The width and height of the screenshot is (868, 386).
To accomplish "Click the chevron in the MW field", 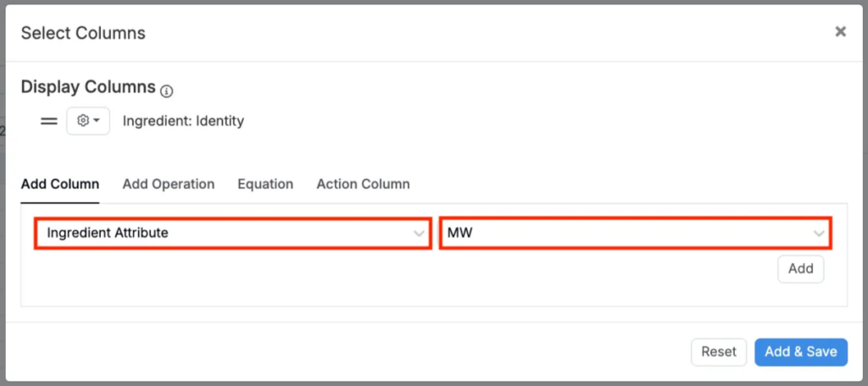I will pos(819,233).
